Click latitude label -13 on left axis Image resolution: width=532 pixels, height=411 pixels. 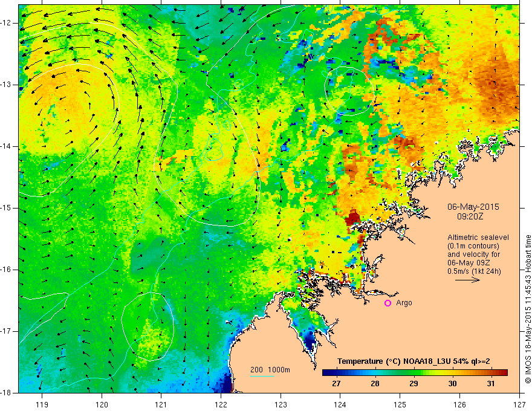pyautogui.click(x=6, y=85)
